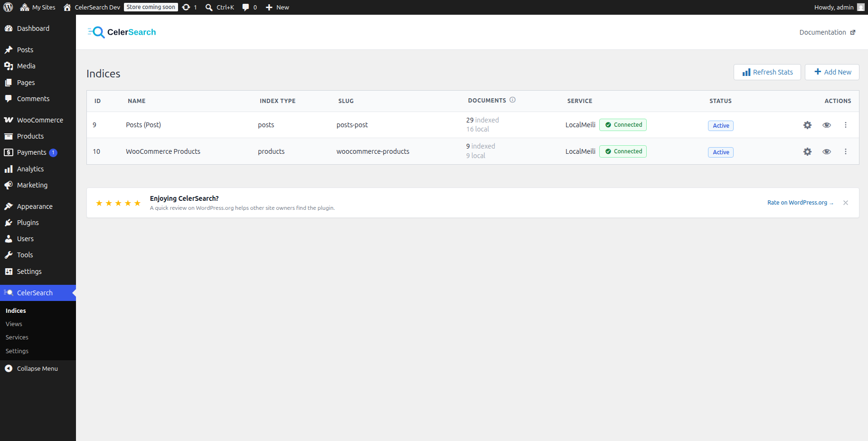Open Ctrl+K search command palette
The height and width of the screenshot is (441, 868).
click(x=220, y=7)
